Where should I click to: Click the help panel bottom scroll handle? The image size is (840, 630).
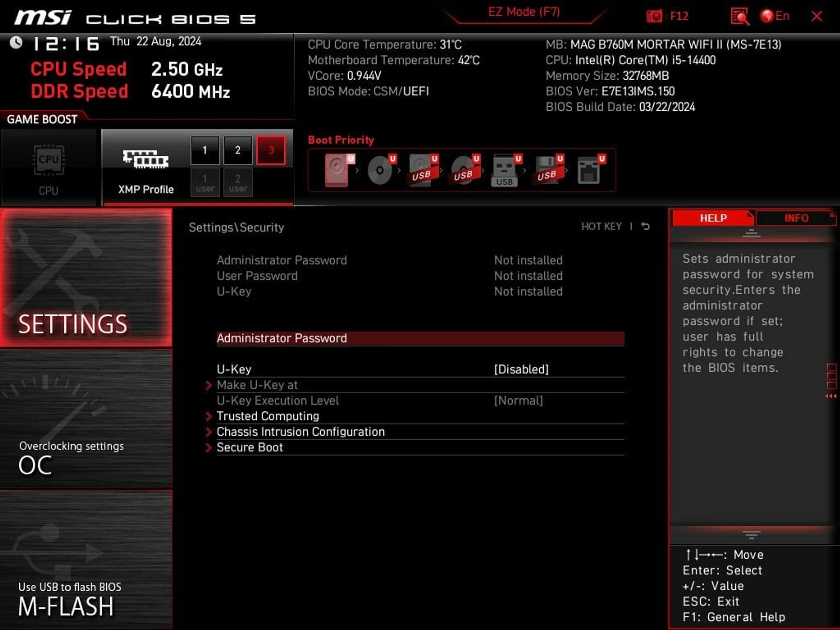(x=751, y=535)
